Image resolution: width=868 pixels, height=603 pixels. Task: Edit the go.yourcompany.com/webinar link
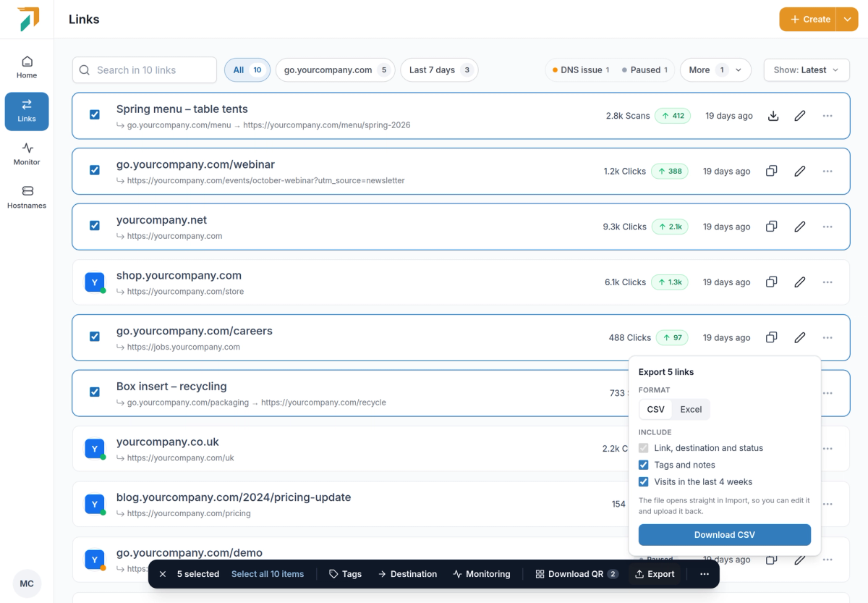800,172
